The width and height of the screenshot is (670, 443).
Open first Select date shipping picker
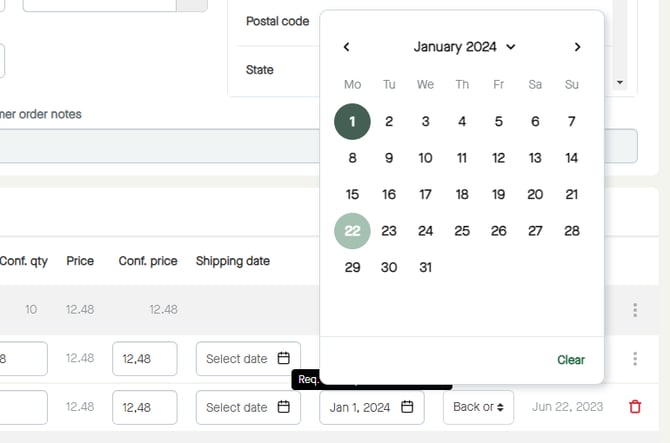click(x=247, y=359)
